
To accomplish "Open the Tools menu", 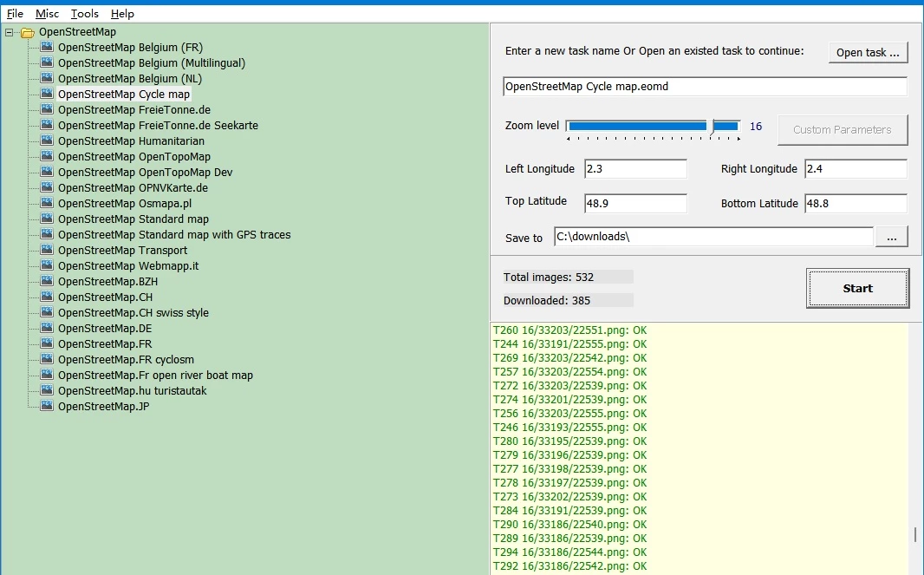I will click(x=84, y=14).
